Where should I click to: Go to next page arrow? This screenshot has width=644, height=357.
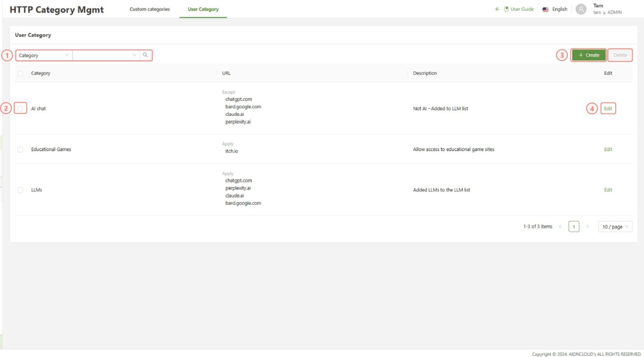(x=587, y=227)
